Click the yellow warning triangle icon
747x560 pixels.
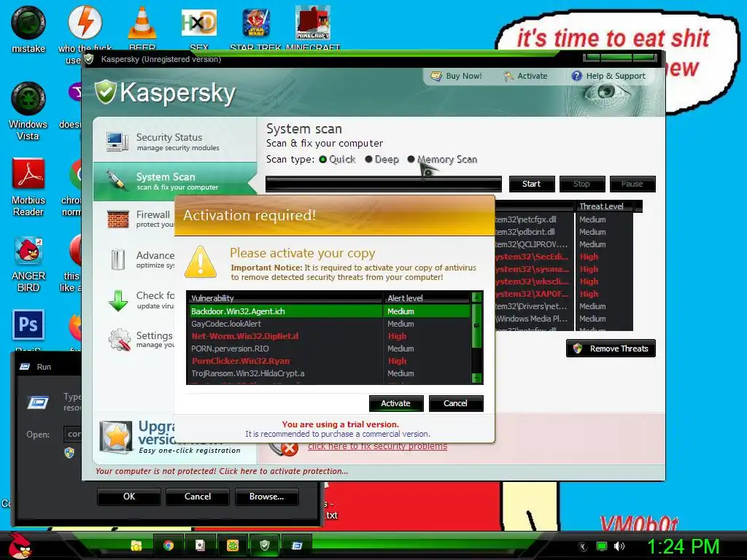click(201, 262)
